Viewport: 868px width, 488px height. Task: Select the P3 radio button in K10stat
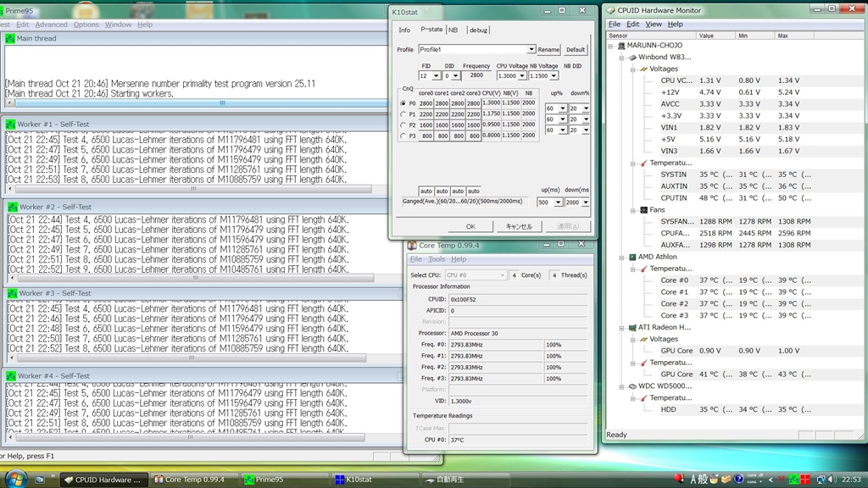(x=403, y=136)
